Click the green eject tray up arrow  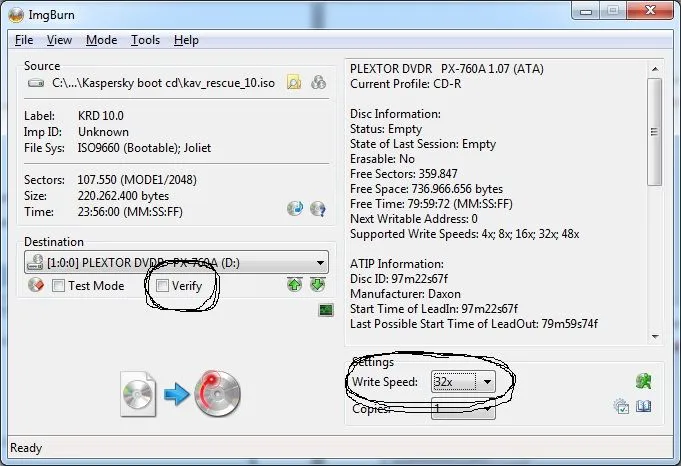(294, 285)
